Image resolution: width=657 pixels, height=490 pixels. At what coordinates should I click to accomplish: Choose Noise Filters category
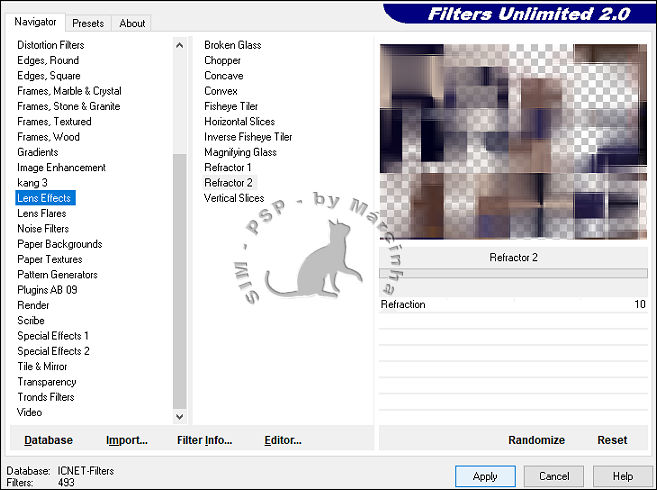(43, 228)
